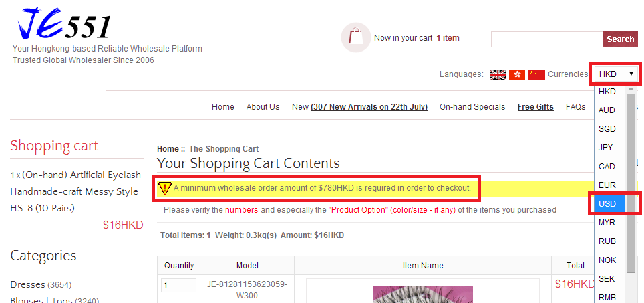
Task: Choose the China flag language
Action: [x=536, y=74]
